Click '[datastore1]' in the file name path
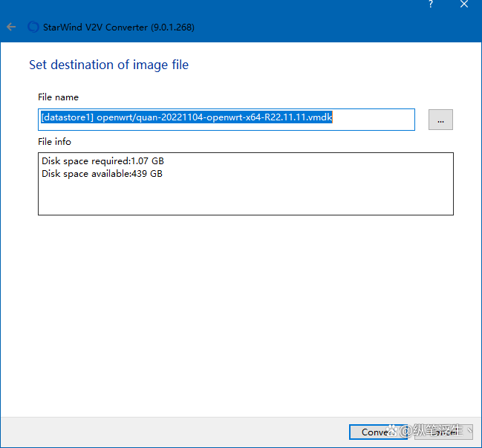 click(x=66, y=118)
